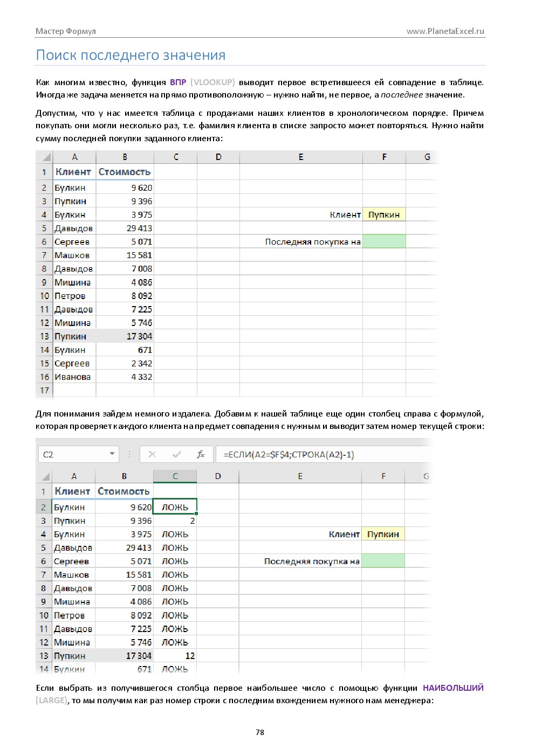535x756 pixels.
Task: Click the heading Поиск последнего значения
Action: coord(131,55)
